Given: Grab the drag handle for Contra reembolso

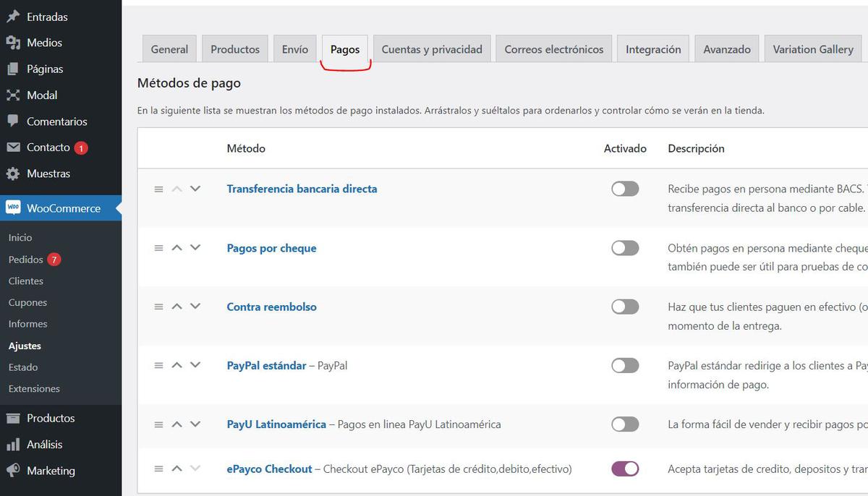Looking at the screenshot, I should [158, 307].
